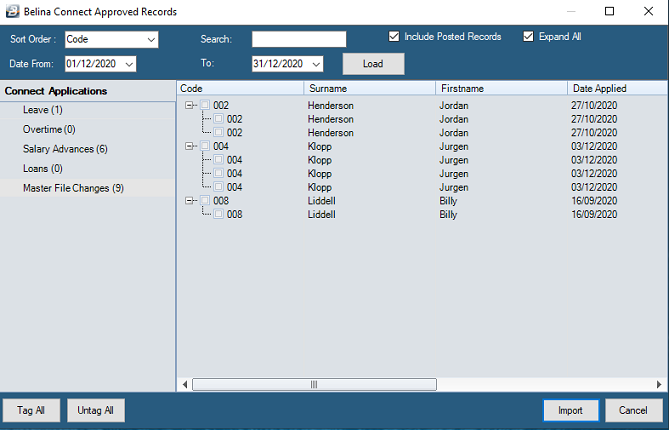Select Loans (0) category
Viewport: 669px width, 430px height.
point(43,169)
